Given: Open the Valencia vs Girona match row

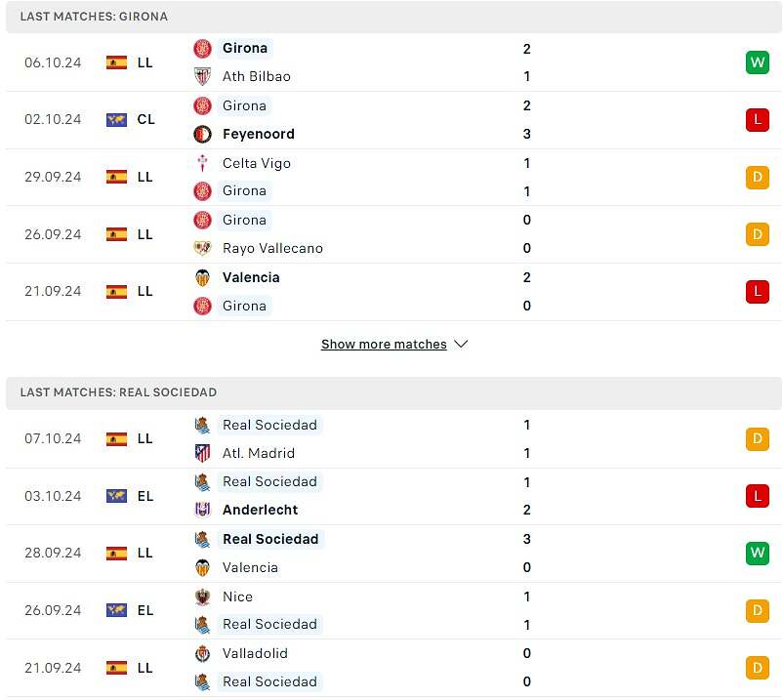Looking at the screenshot, I should coord(391,291).
